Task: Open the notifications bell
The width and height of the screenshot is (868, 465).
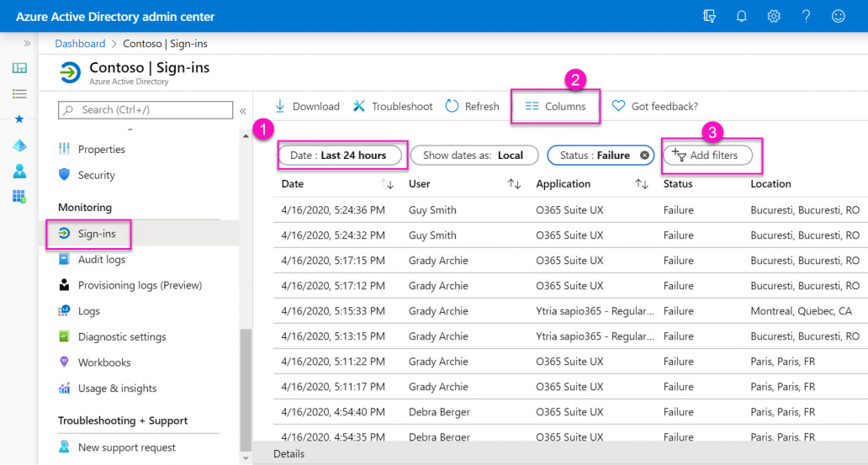Action: [x=741, y=16]
